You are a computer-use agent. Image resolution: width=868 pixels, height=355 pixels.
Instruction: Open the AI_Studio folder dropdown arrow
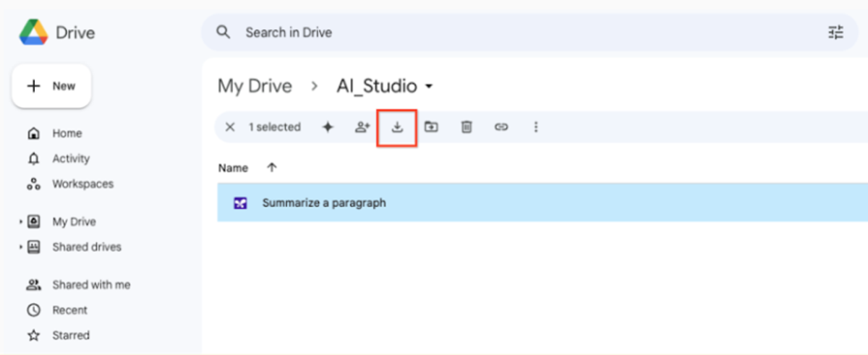tap(429, 87)
